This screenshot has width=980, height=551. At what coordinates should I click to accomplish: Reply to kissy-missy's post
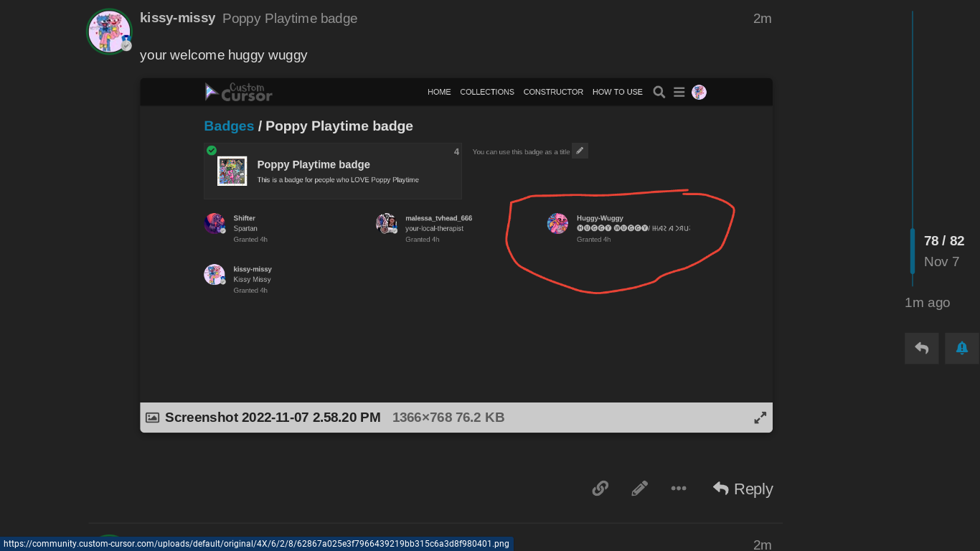743,489
